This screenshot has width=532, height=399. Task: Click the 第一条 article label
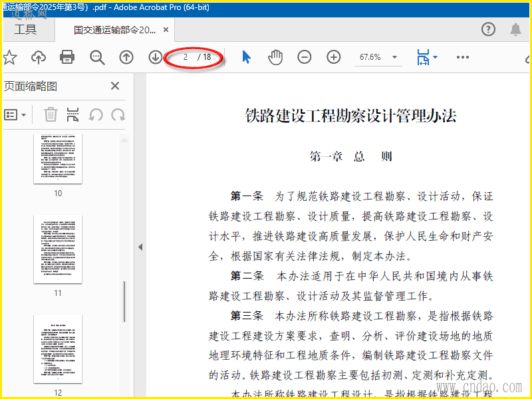247,196
